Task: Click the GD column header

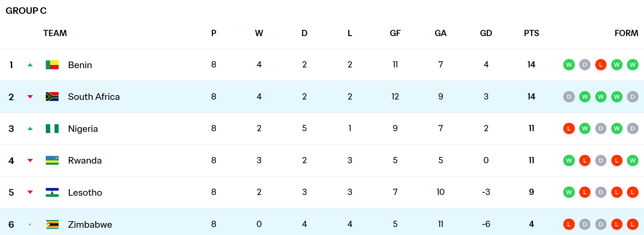Action: pos(486,33)
